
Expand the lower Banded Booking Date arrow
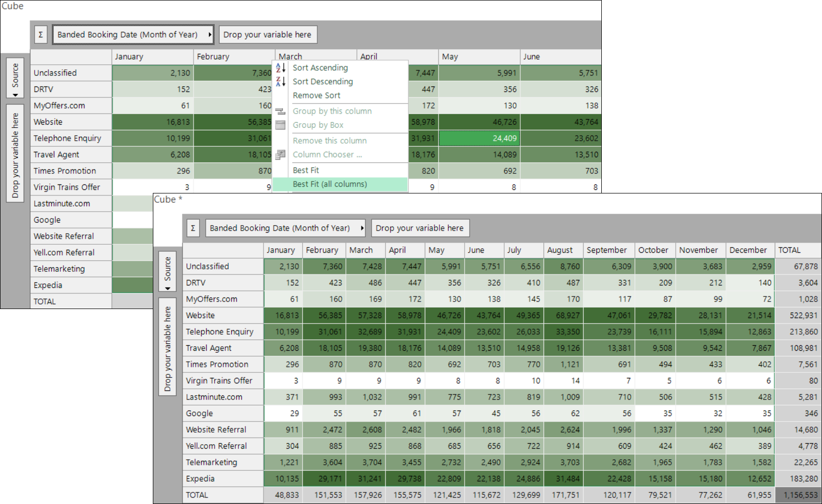[362, 228]
